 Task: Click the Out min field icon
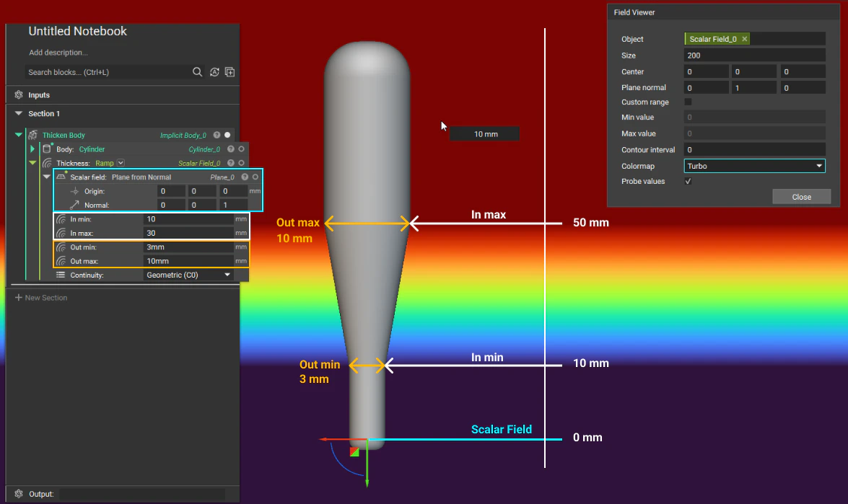click(61, 247)
